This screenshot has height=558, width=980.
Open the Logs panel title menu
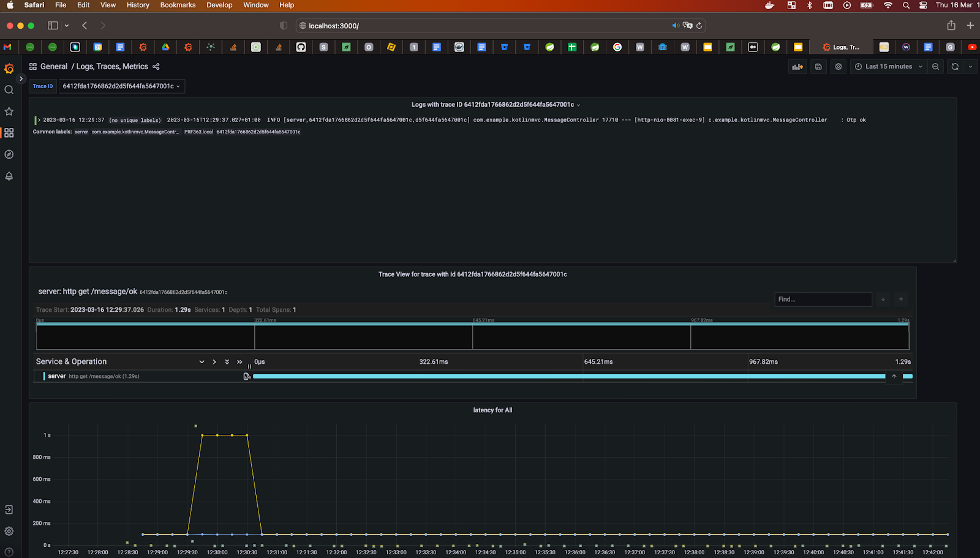496,105
